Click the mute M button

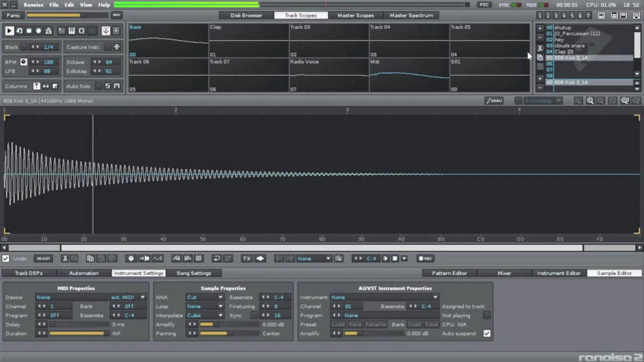click(x=117, y=86)
